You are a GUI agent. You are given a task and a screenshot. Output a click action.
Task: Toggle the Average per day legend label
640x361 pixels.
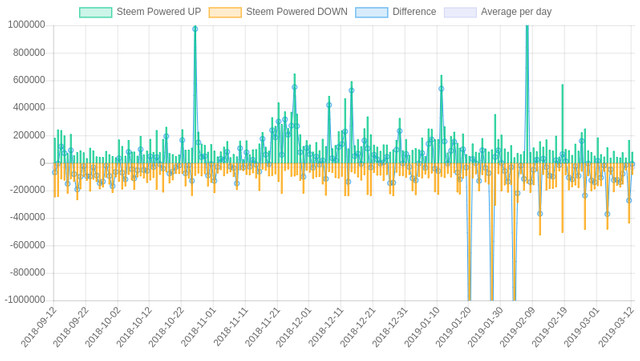[x=516, y=12]
